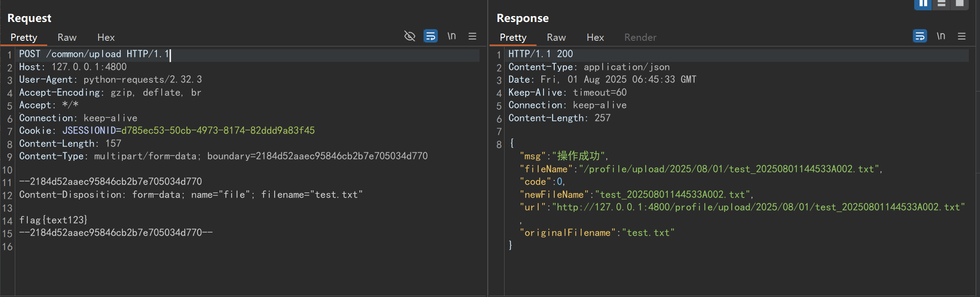This screenshot has width=980, height=297.
Task: Click the User-Agent python-requests header
Action: coord(110,80)
